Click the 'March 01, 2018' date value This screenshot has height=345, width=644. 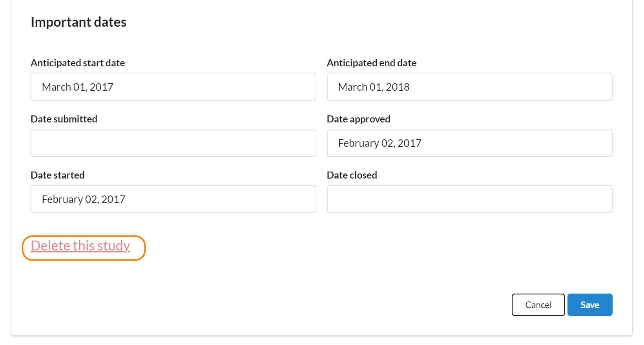(374, 87)
